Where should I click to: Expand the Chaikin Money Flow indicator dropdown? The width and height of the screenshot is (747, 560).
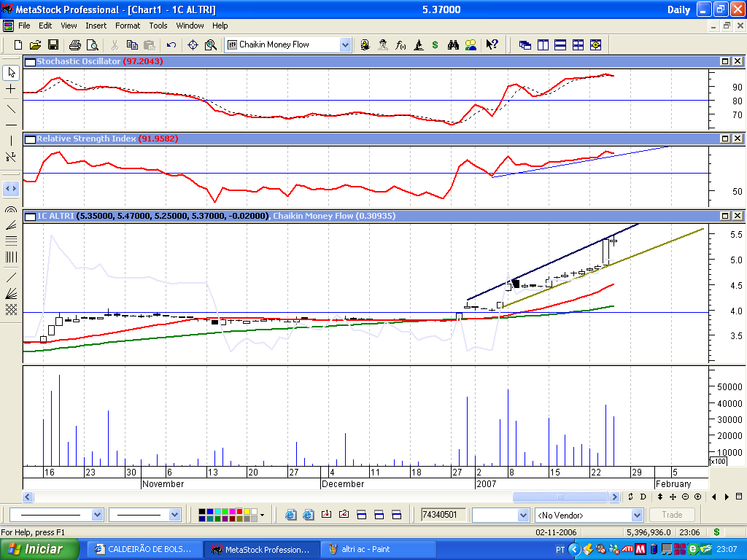pos(345,44)
